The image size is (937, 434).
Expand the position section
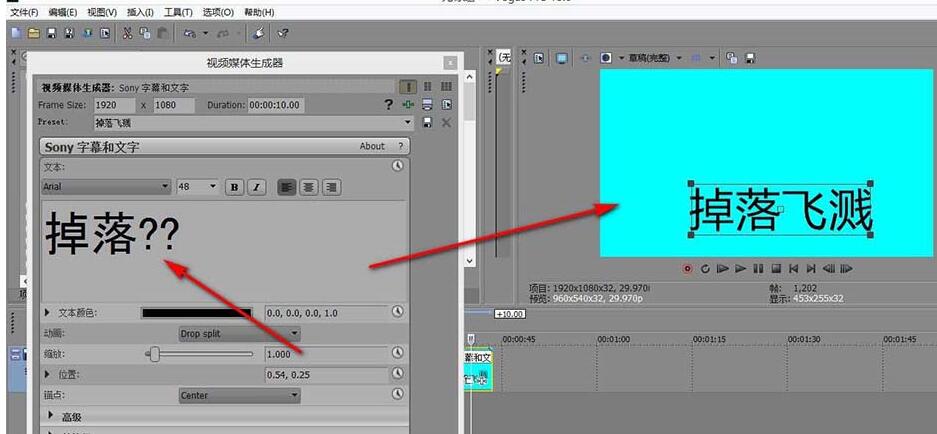(x=48, y=374)
